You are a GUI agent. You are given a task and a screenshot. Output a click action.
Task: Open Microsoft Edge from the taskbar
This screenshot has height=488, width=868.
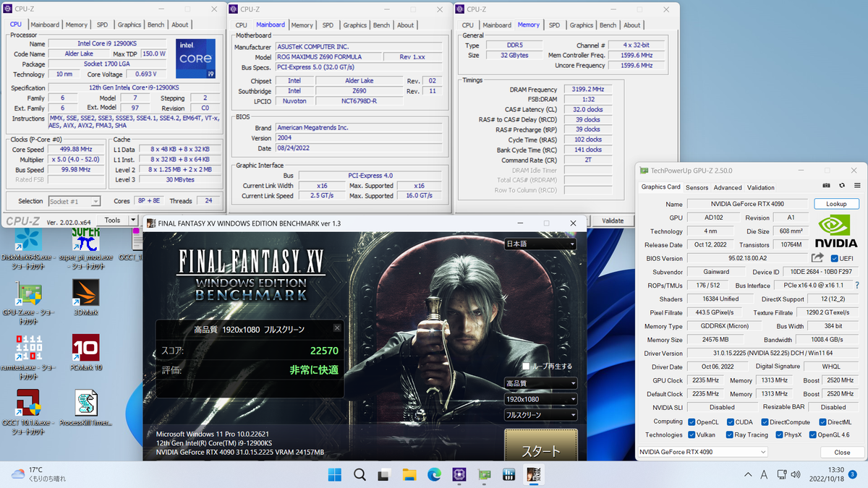pos(434,475)
